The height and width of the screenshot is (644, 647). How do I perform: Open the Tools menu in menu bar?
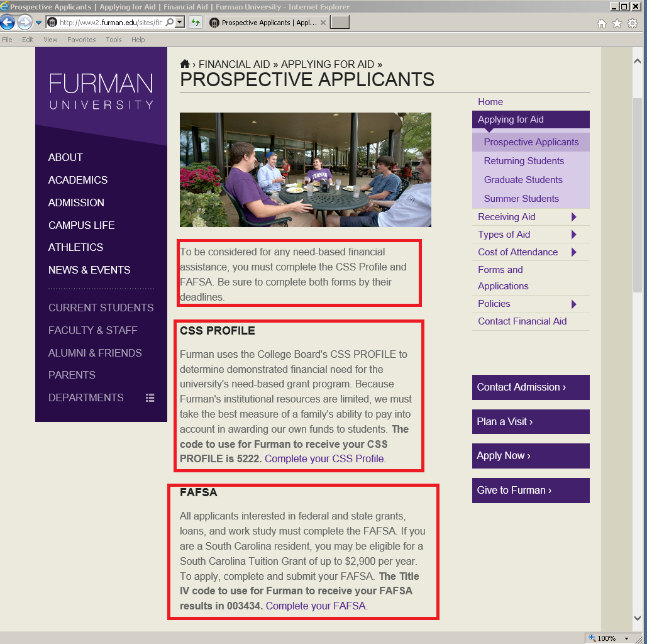click(114, 40)
